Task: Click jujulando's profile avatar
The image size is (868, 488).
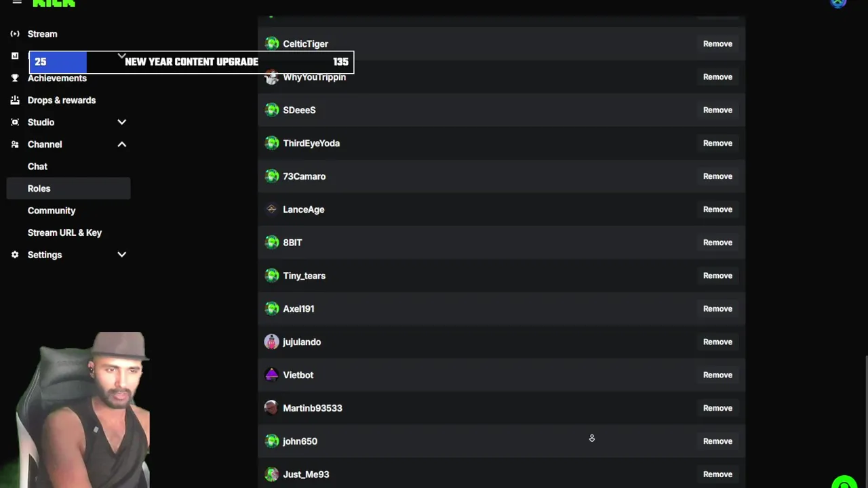Action: 272,342
